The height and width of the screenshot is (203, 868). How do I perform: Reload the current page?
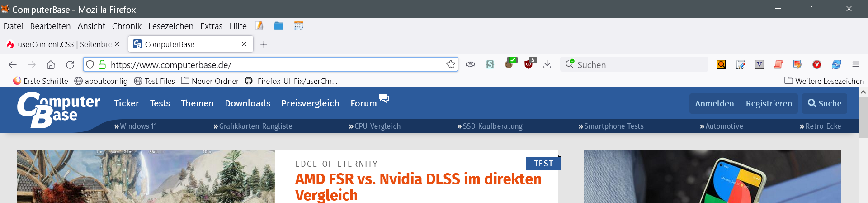70,64
